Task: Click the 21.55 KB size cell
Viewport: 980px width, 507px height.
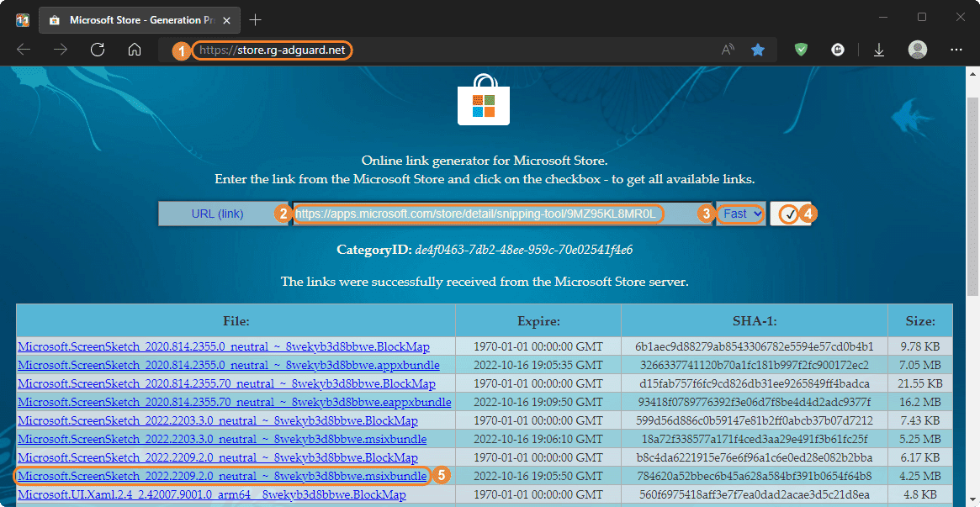Action: [920, 383]
